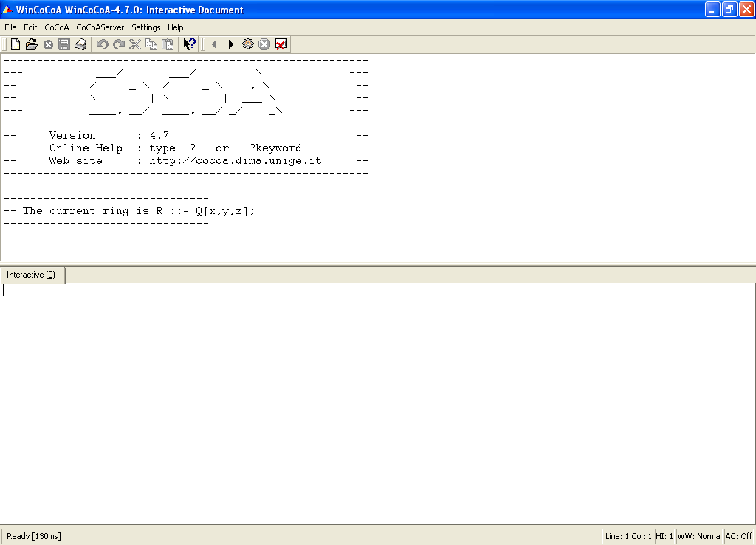The height and width of the screenshot is (545, 756).
Task: Print the document using the printer icon
Action: [x=80, y=44]
